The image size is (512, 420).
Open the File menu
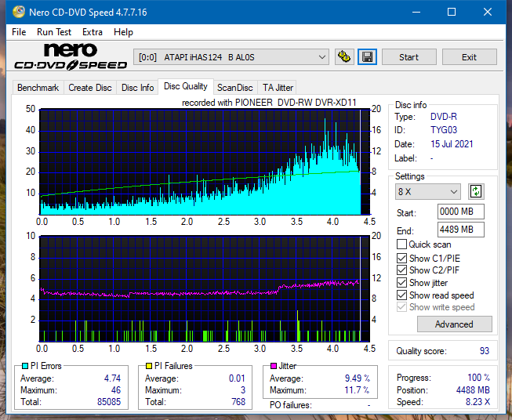pos(19,32)
